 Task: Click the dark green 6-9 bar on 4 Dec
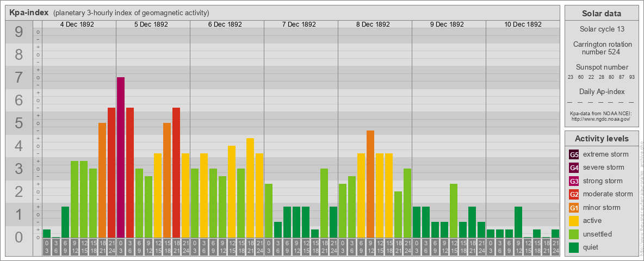coord(65,222)
